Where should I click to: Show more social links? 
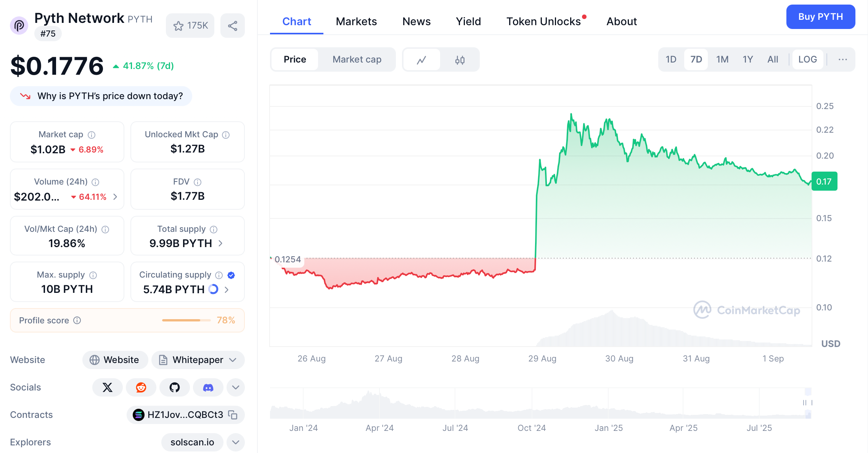tap(235, 387)
